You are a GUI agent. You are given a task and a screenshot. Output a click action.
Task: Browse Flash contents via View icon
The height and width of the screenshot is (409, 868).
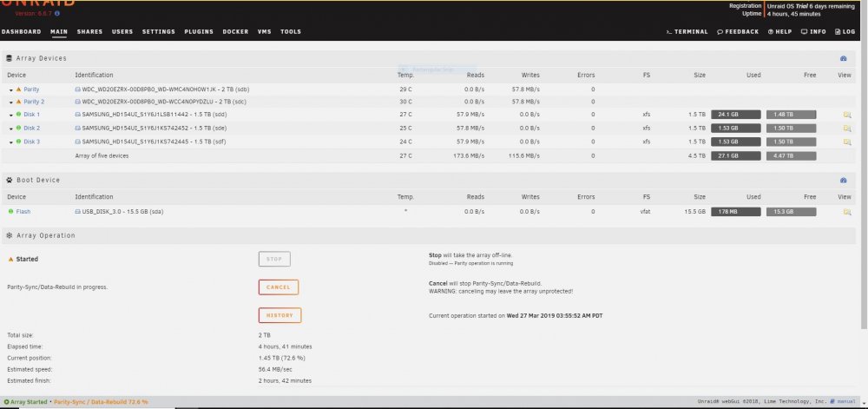tap(847, 212)
